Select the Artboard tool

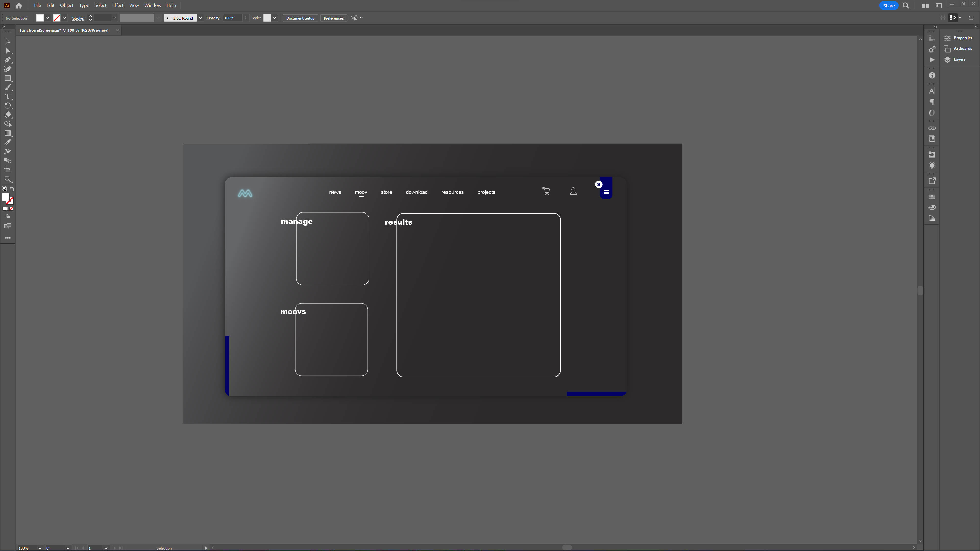[8, 170]
